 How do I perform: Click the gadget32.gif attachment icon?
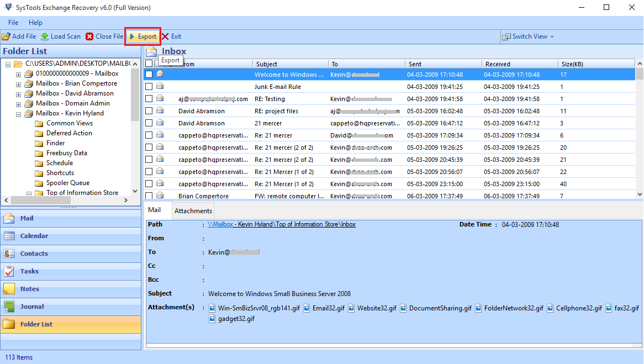coord(212,318)
